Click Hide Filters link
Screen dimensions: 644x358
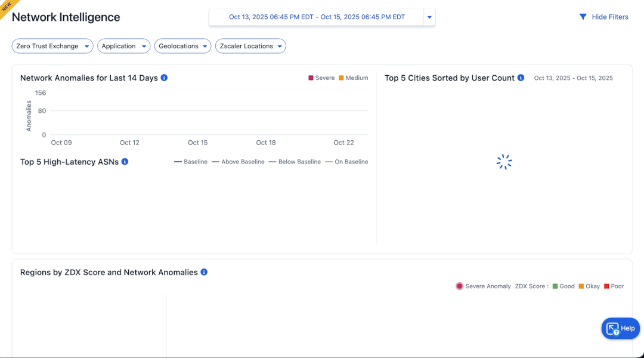pyautogui.click(x=610, y=17)
